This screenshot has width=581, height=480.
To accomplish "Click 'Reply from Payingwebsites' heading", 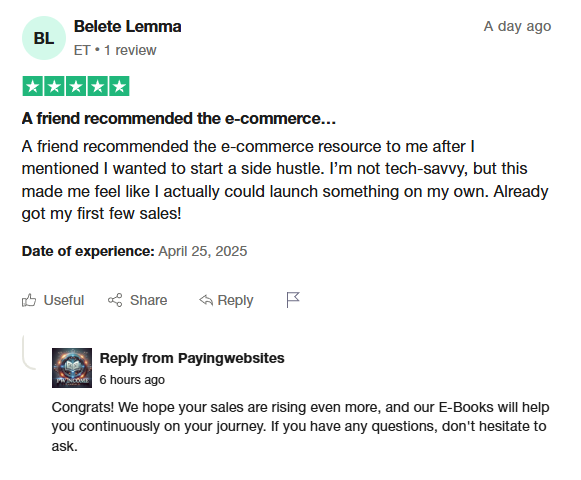I will [192, 358].
